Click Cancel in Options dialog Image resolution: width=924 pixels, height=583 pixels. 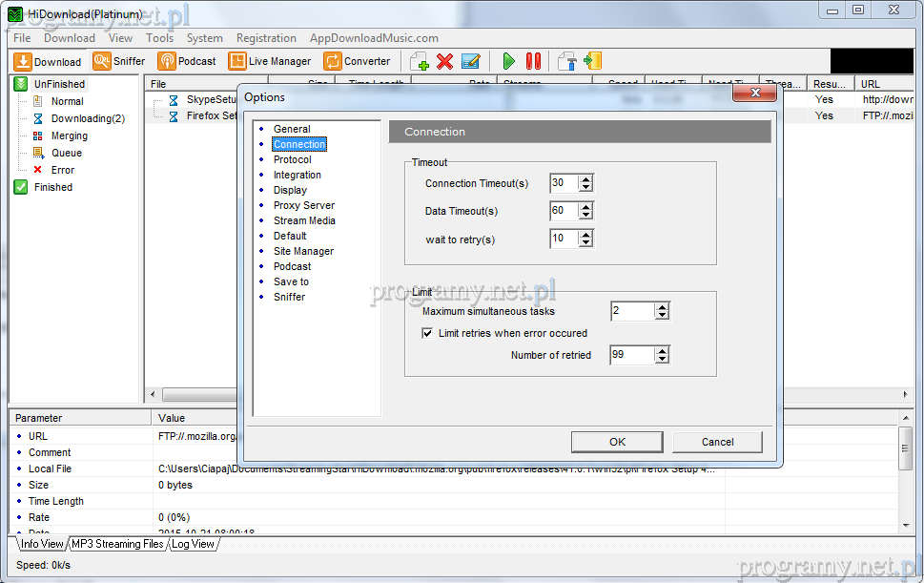point(717,442)
